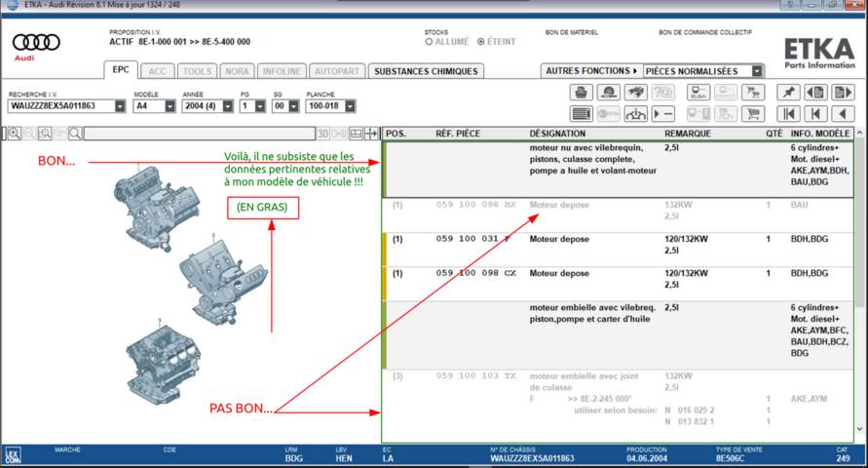Screen dimensions: 868x468
Task: Click the question-mark at-sign help icon
Action: (662, 93)
